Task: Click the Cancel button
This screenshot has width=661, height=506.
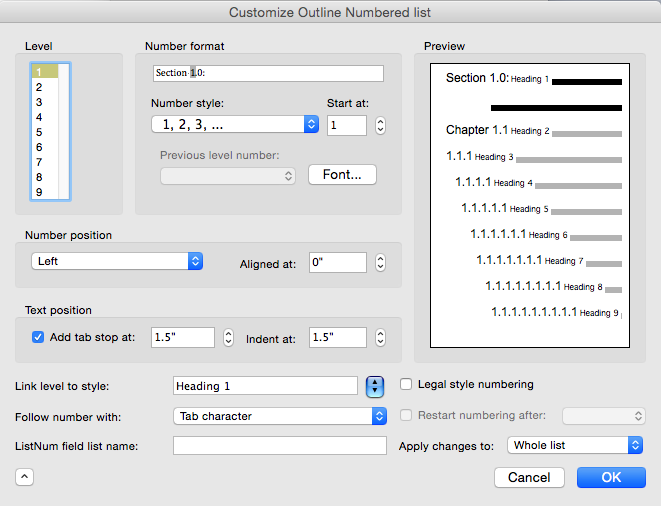Action: click(529, 477)
